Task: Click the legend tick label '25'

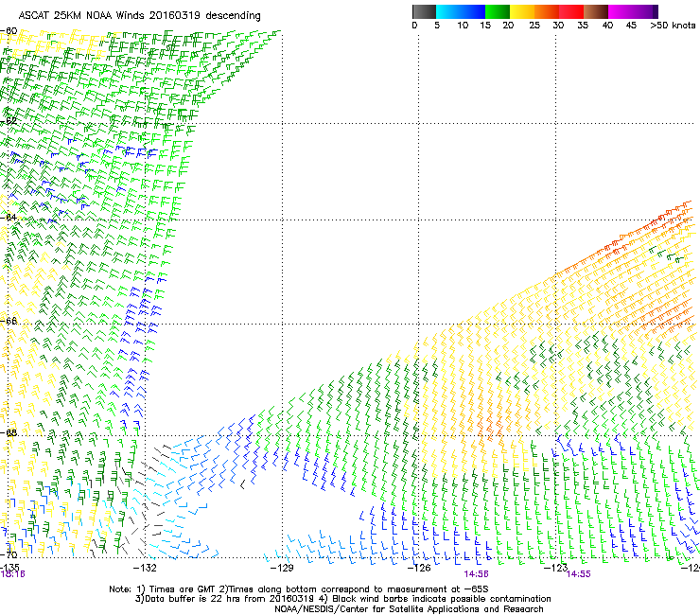Action: pos(534,26)
